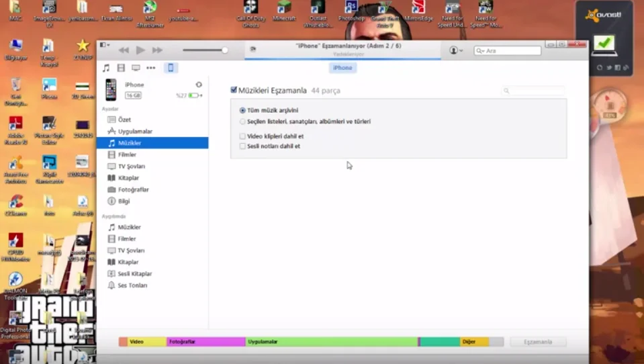This screenshot has height=364, width=644.
Task: Open the Music library icon in iTunes toolbar
Action: pos(106,68)
